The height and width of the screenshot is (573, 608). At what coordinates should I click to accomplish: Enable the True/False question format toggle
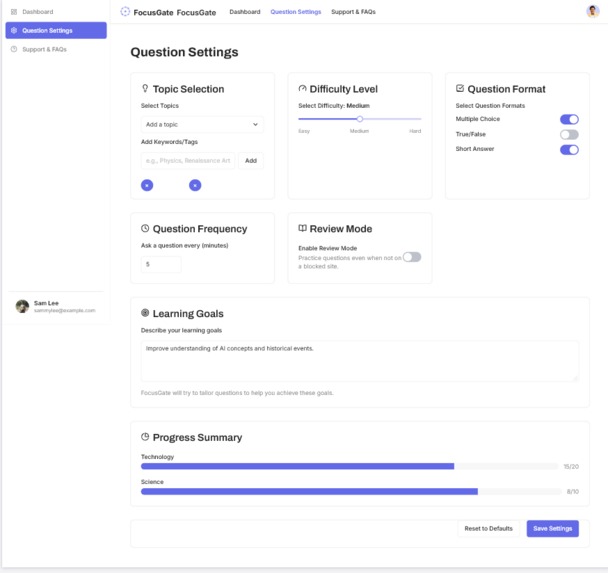[x=569, y=135]
